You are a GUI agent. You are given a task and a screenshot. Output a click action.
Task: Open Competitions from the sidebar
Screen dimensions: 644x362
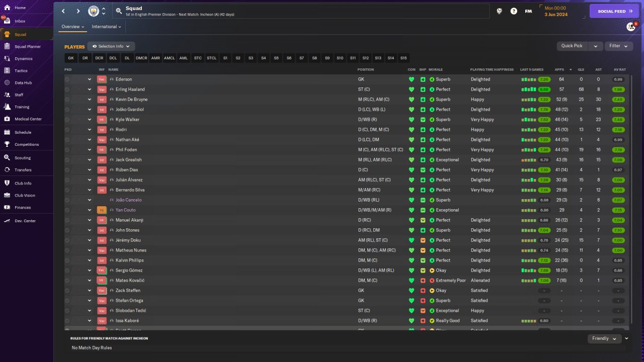coord(27,144)
